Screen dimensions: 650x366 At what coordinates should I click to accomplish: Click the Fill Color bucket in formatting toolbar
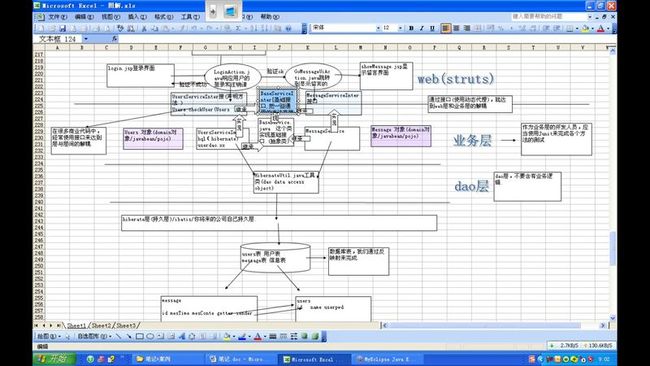[586, 28]
